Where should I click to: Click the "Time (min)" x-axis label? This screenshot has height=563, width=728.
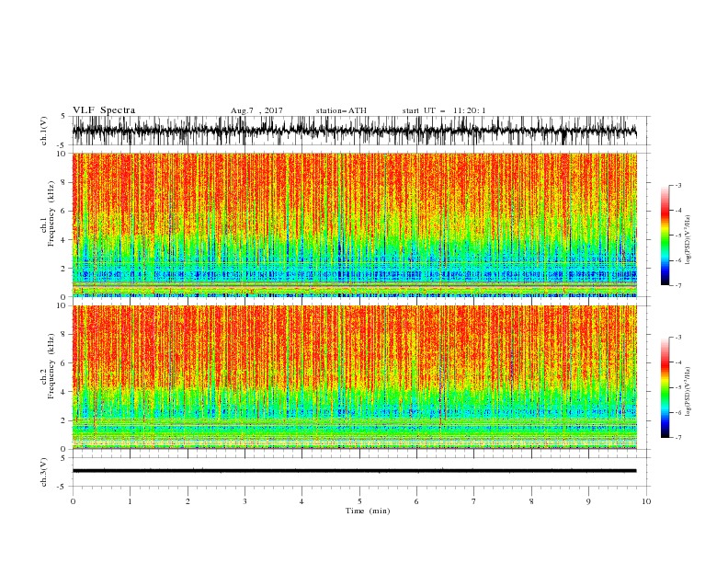(x=368, y=511)
